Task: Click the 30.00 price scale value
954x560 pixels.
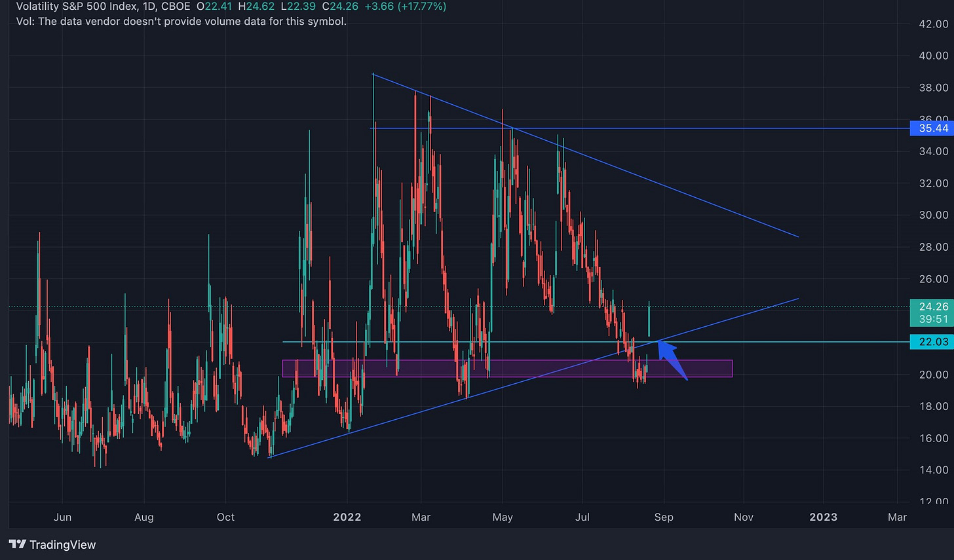Action: pos(933,215)
